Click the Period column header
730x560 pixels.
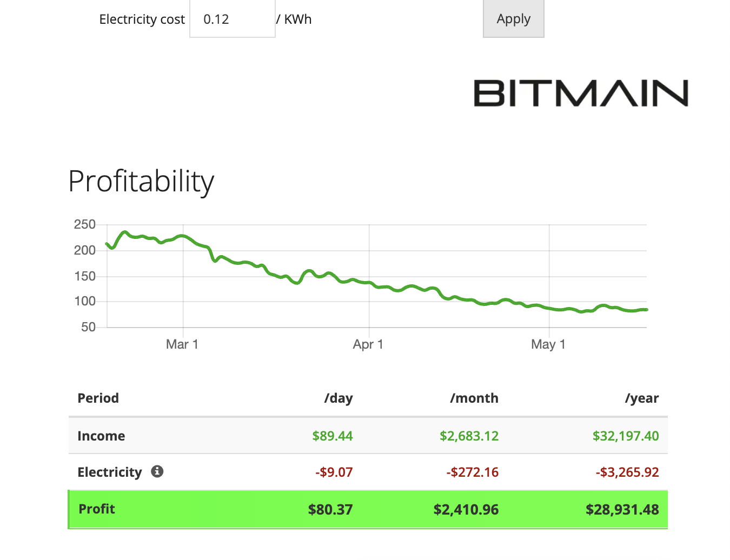(98, 398)
